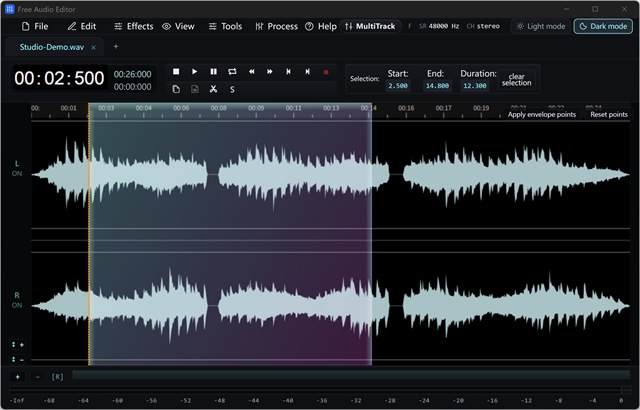Click the -28 mark on the dB meter scale
The height and width of the screenshot is (410, 640).
390,401
